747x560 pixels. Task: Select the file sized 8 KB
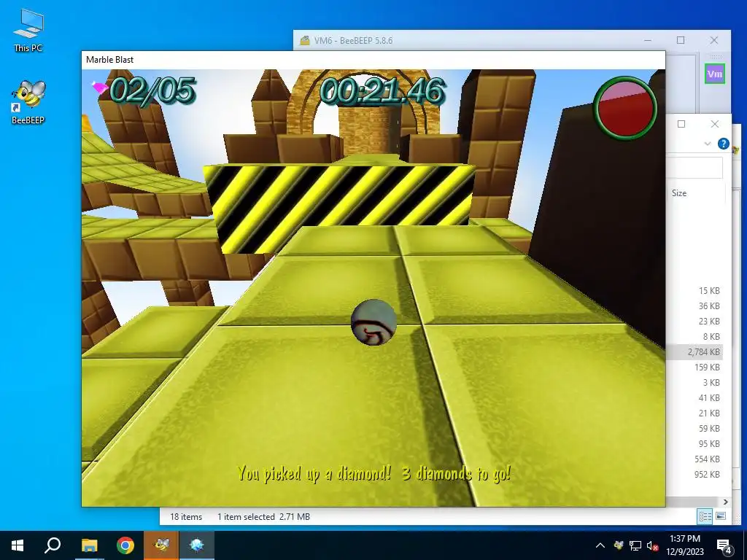click(x=711, y=336)
